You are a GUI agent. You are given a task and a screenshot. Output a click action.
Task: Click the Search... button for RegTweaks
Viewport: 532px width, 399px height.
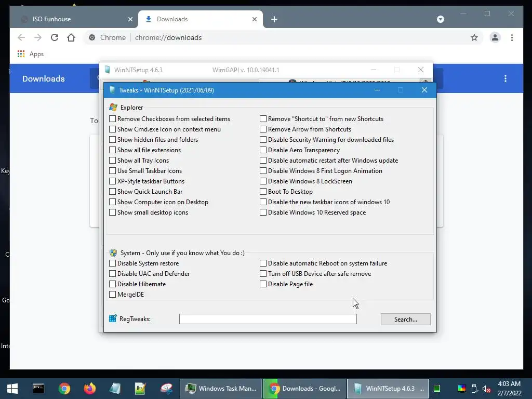point(405,320)
